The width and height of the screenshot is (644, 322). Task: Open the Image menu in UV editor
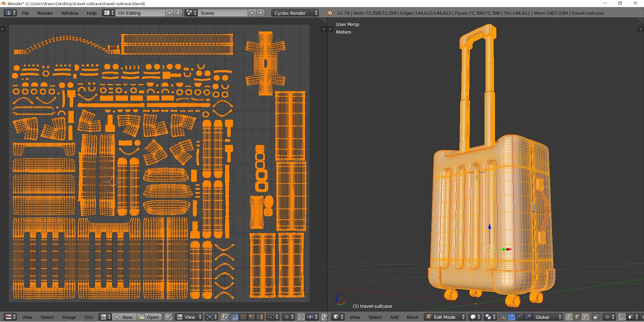pos(69,317)
